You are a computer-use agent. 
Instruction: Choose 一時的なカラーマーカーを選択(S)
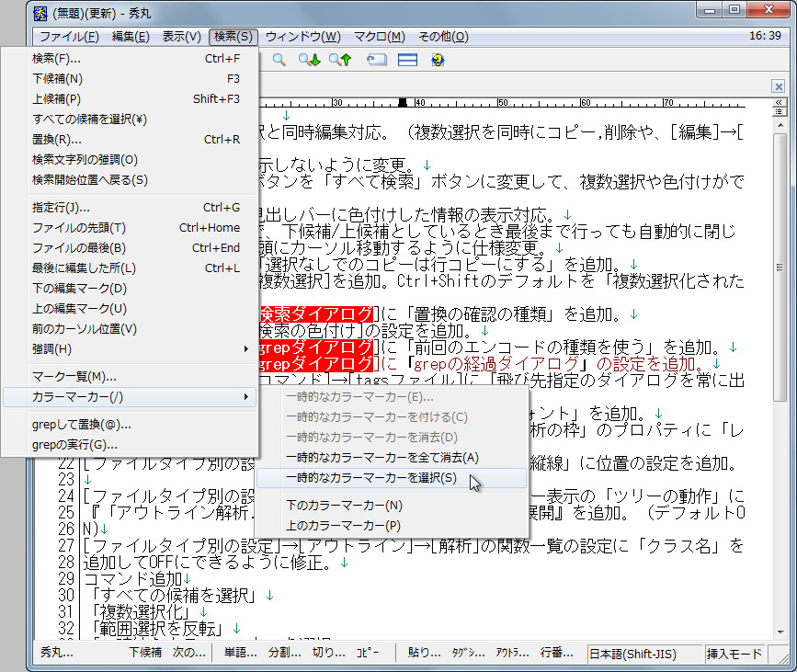[392, 478]
